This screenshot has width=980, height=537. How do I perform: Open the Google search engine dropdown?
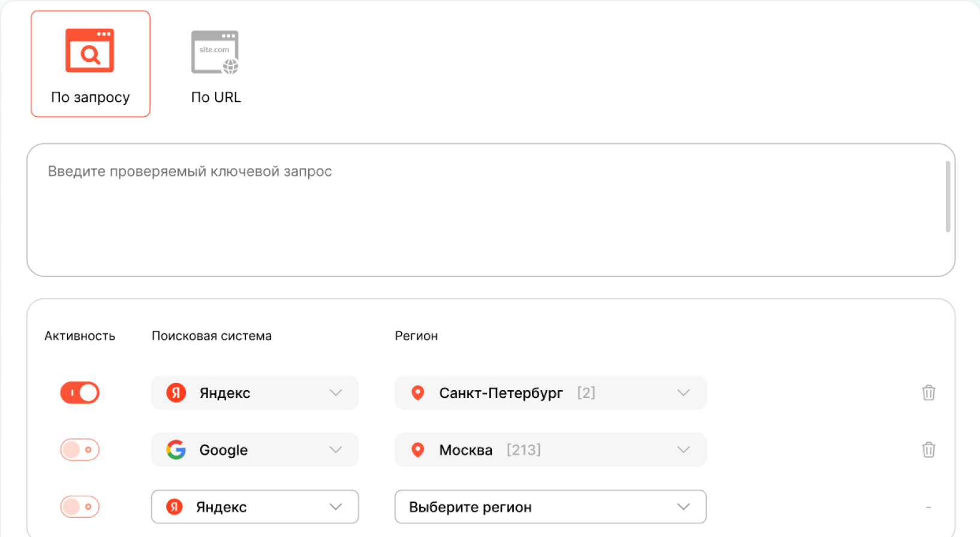click(x=255, y=450)
